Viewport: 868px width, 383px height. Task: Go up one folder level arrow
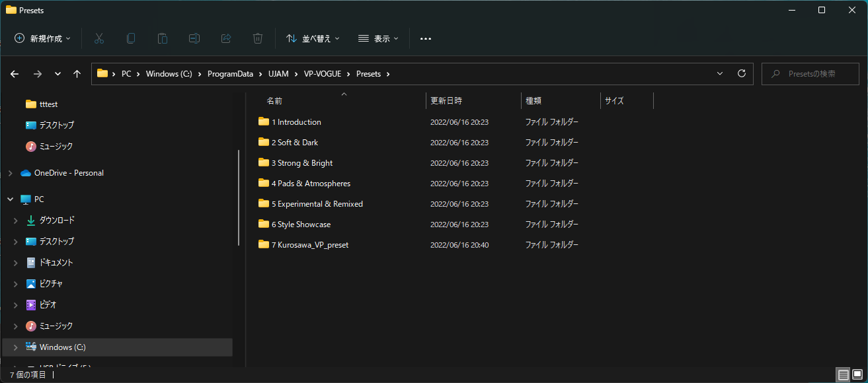pos(77,74)
